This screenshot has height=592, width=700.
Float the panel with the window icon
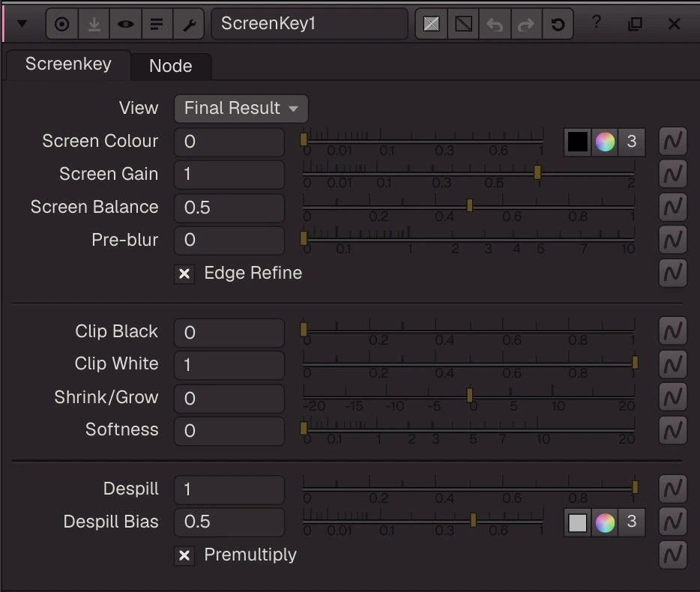(x=635, y=24)
